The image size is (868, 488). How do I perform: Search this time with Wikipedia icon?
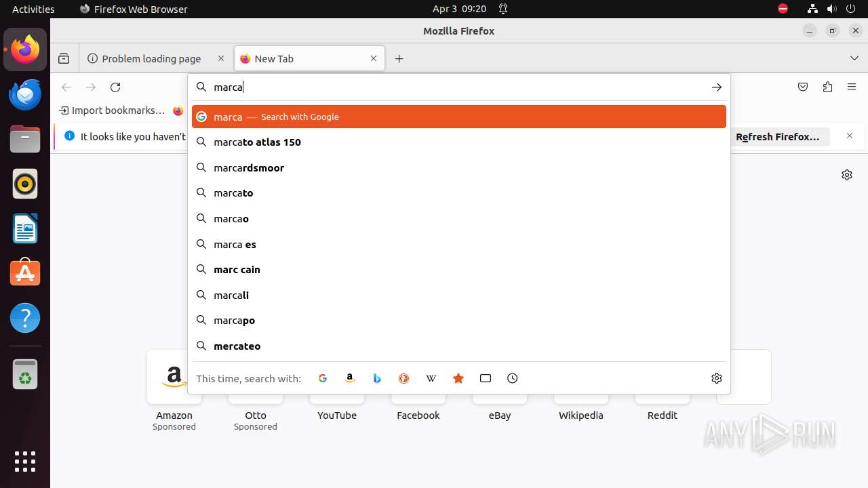(x=431, y=378)
